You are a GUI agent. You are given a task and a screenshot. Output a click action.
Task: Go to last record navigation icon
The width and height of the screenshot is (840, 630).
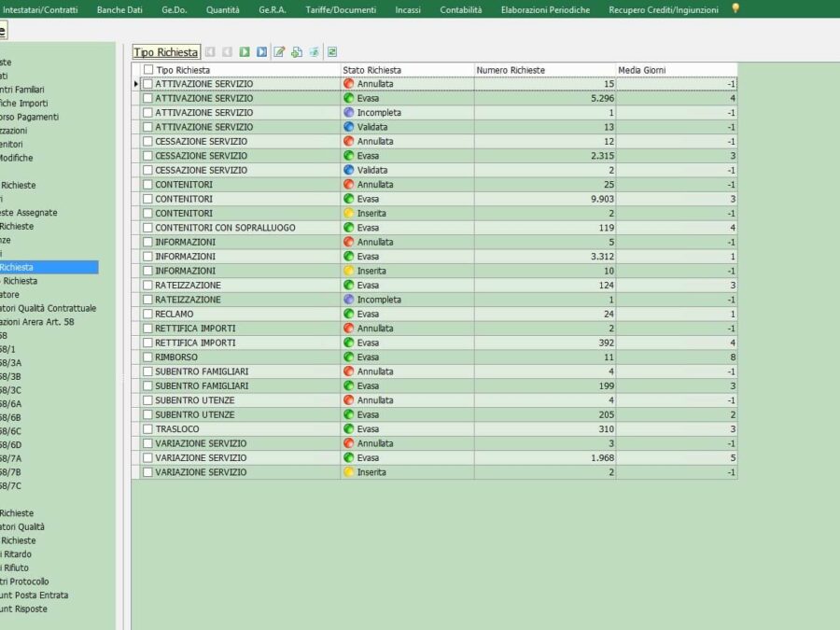(x=262, y=52)
